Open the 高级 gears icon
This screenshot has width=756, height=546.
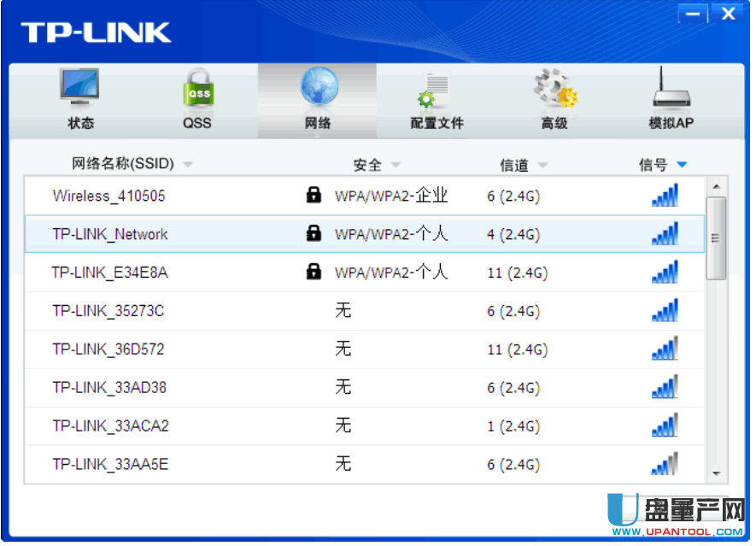(555, 88)
